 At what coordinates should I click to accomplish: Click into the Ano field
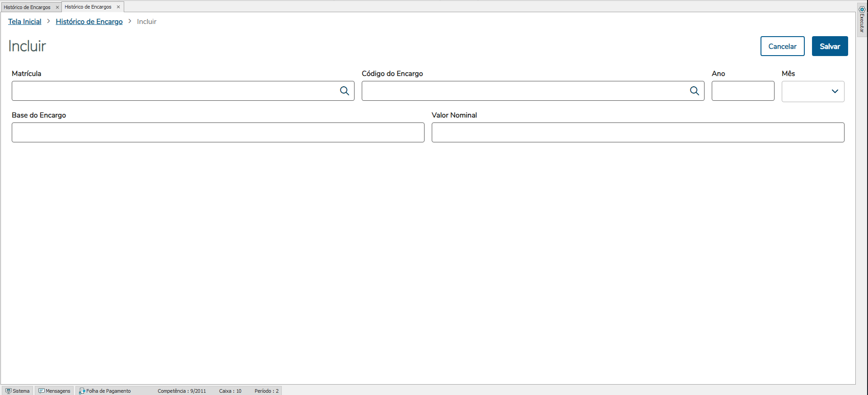pyautogui.click(x=743, y=91)
